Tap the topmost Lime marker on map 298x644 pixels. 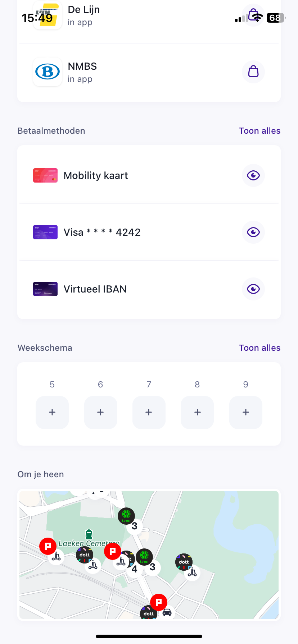click(126, 516)
